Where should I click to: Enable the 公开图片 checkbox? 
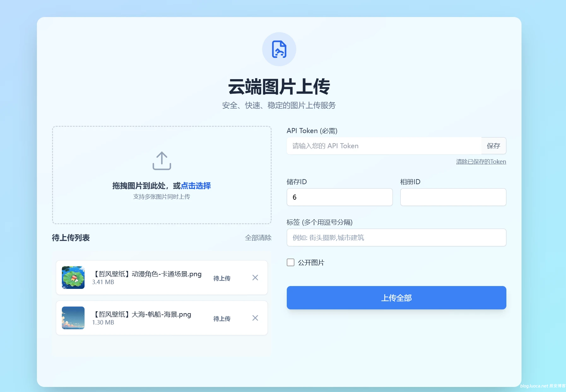click(290, 262)
